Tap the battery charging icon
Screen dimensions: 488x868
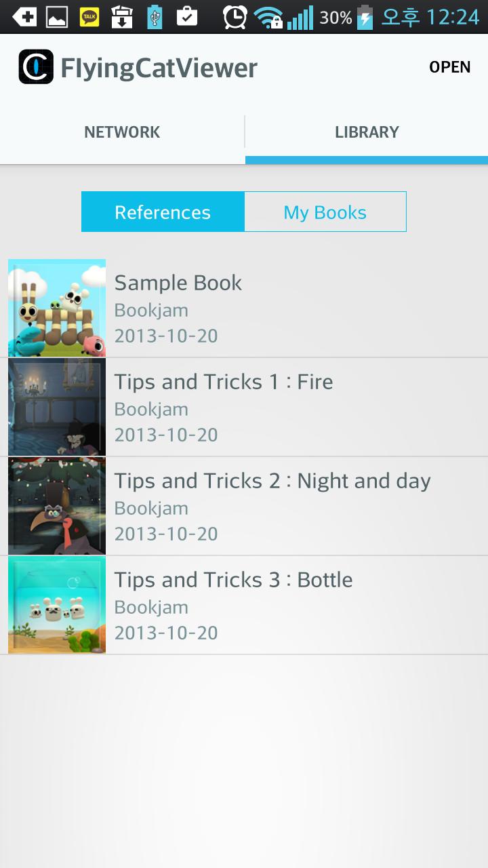click(x=365, y=17)
